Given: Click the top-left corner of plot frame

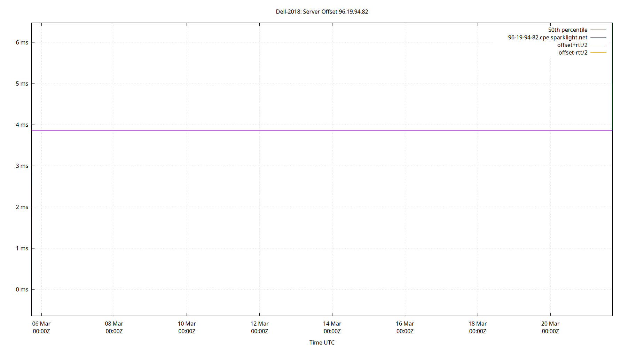Looking at the screenshot, I should tap(32, 23).
